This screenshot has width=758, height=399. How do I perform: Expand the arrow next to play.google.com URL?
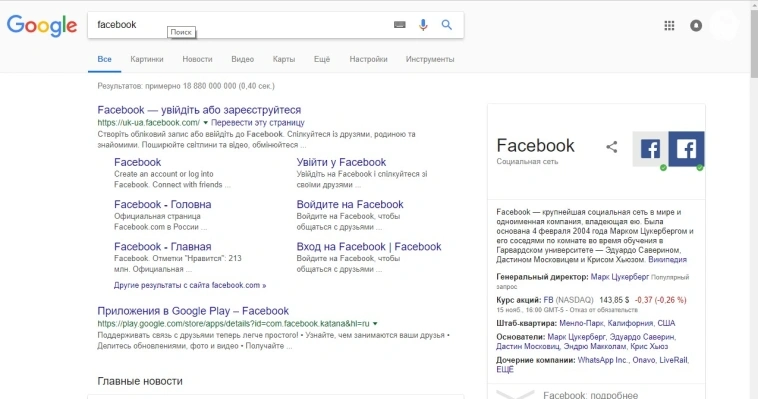click(375, 324)
